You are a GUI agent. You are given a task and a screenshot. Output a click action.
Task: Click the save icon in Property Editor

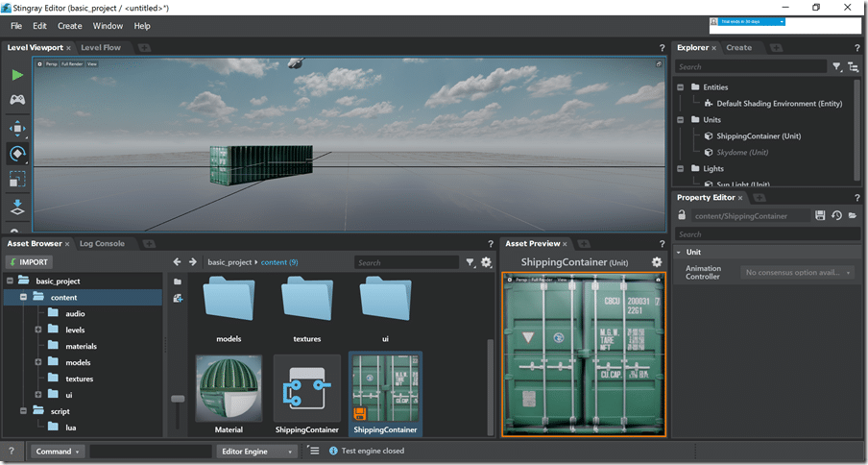(820, 216)
